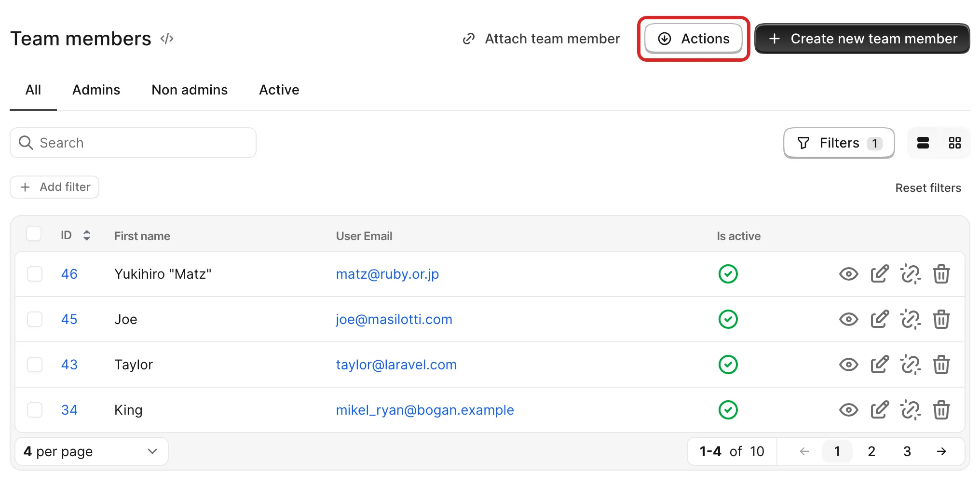Viewport: 980px width, 487px height.
Task: Click first name cell Taylor
Action: (134, 365)
